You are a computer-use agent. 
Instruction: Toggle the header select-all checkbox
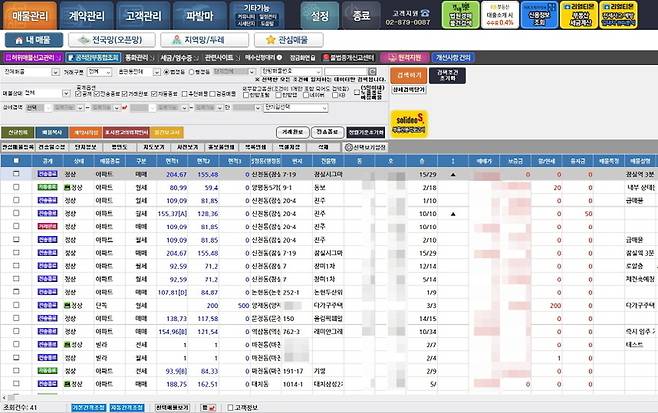click(15, 160)
